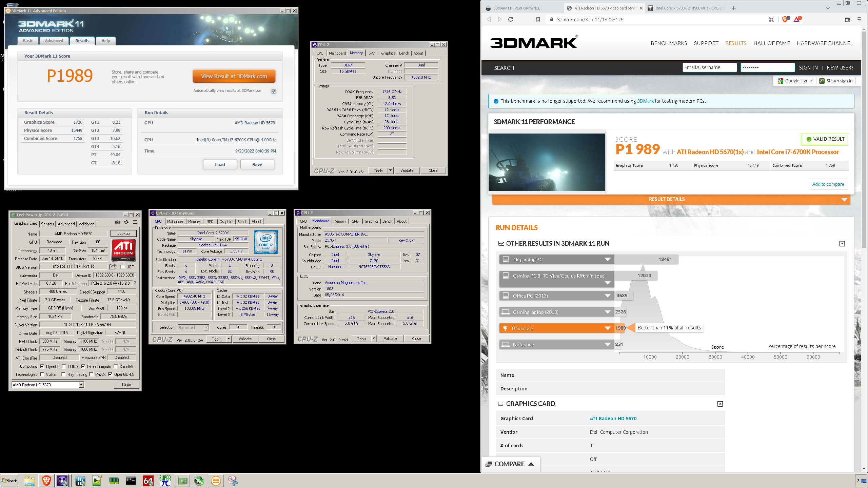Open the QR code icon in the address bar

click(x=772, y=19)
